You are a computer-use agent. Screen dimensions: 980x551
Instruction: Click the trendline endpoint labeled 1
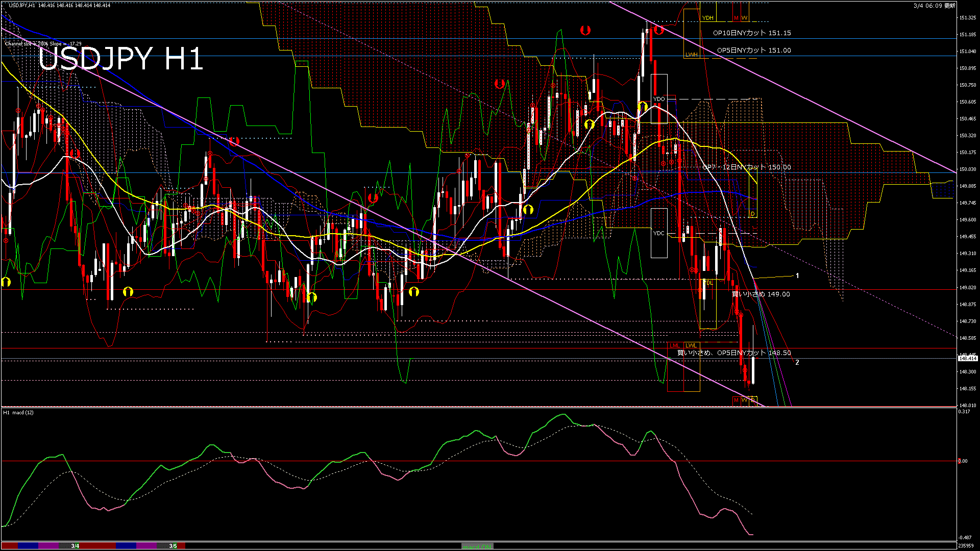click(797, 276)
